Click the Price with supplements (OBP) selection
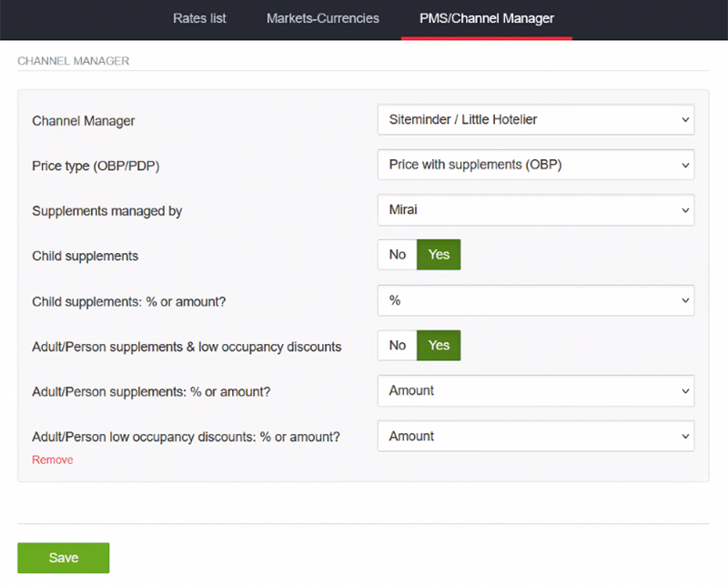 [x=535, y=165]
